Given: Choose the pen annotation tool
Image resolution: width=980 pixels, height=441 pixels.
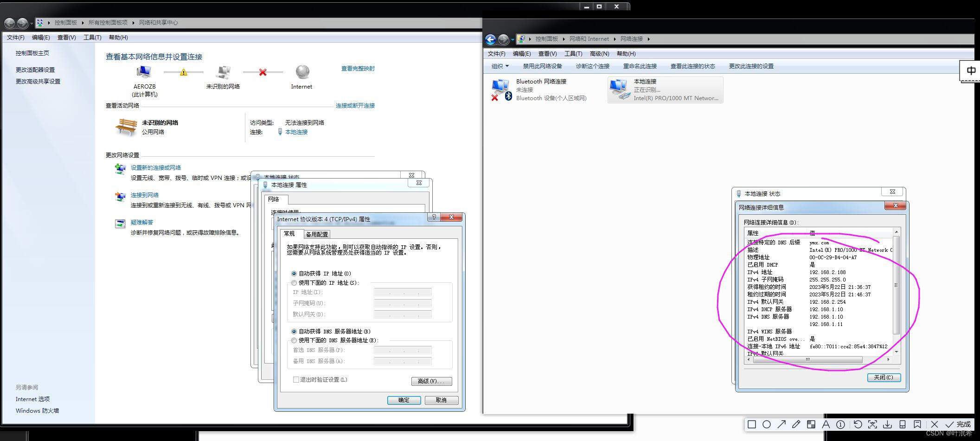Looking at the screenshot, I should pyautogui.click(x=796, y=424).
